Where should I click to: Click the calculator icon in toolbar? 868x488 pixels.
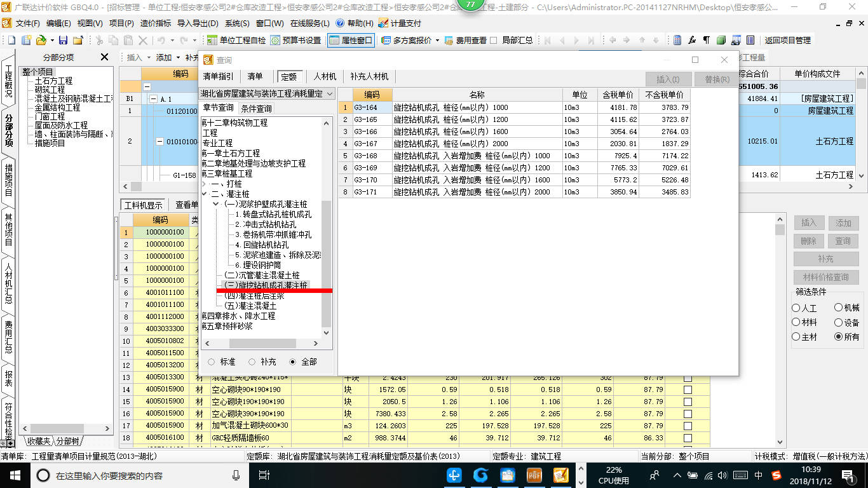tap(677, 40)
